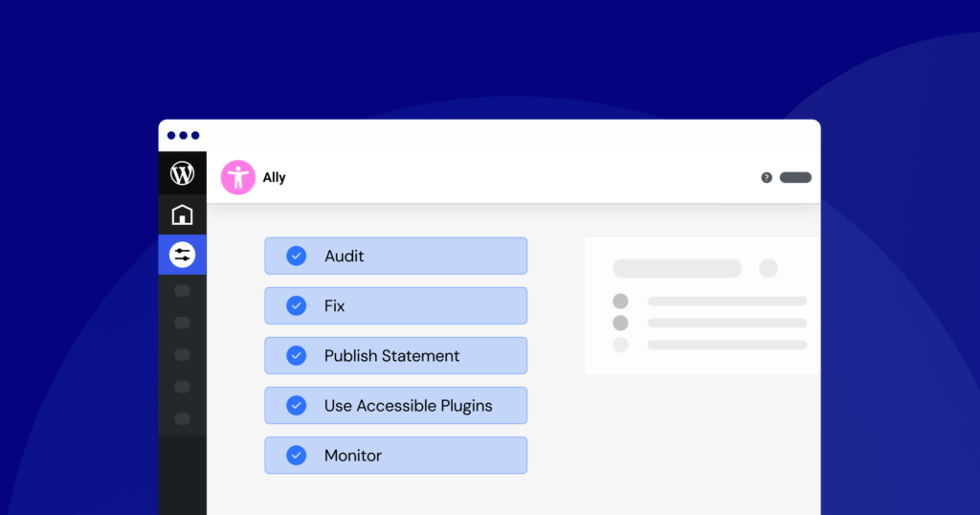Select the lightest third bullet in the right panel
Image resolution: width=980 pixels, height=515 pixels.
(620, 345)
